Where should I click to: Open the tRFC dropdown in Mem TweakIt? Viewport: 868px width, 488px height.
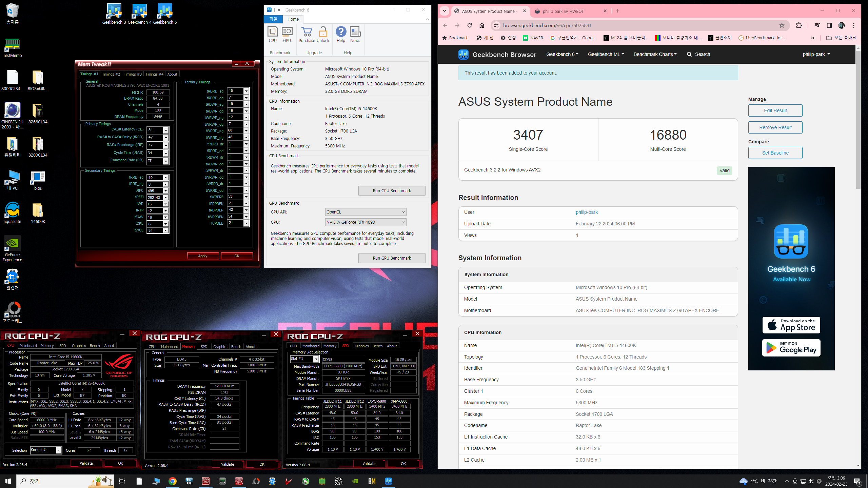[x=166, y=191]
